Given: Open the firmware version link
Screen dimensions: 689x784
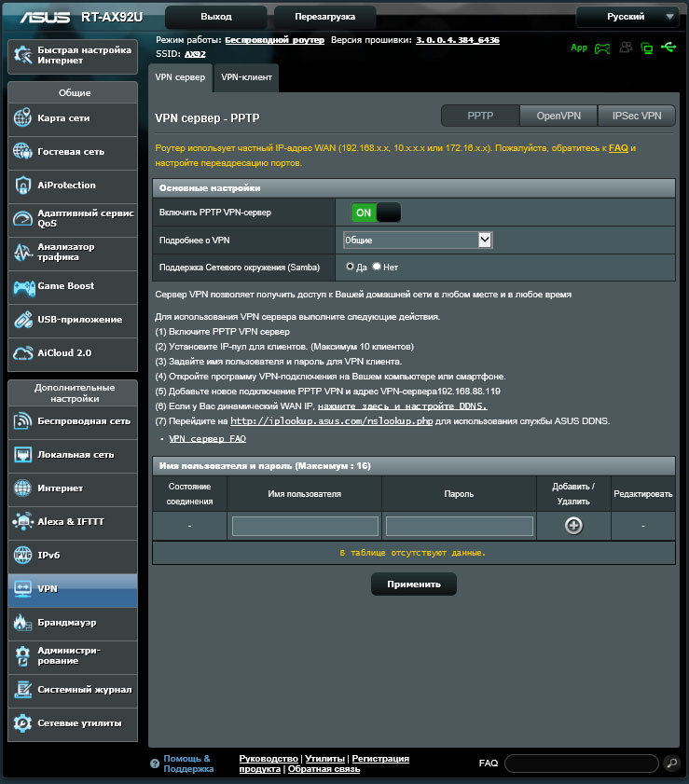Looking at the screenshot, I should 458,40.
